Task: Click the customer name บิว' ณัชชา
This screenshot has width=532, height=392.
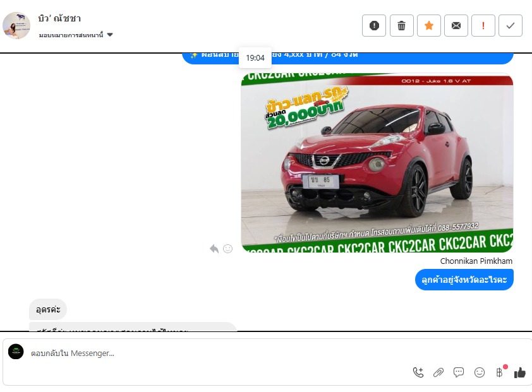Action: click(59, 18)
